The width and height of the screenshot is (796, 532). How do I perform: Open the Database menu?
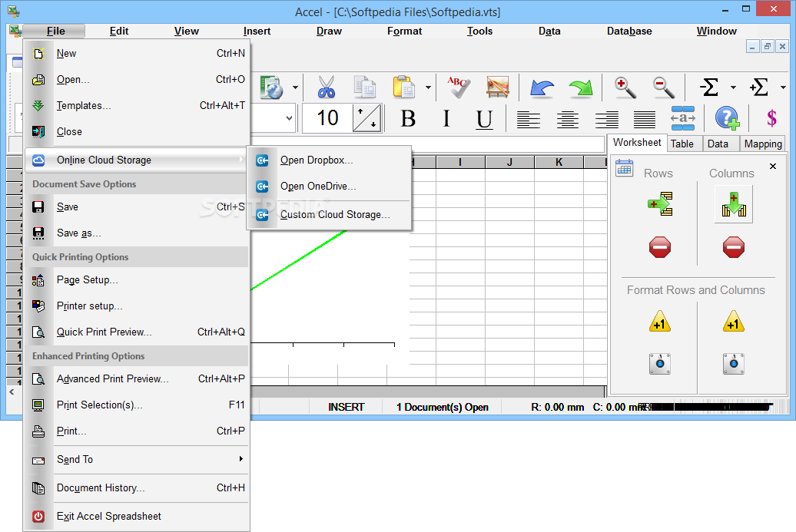[x=629, y=31]
